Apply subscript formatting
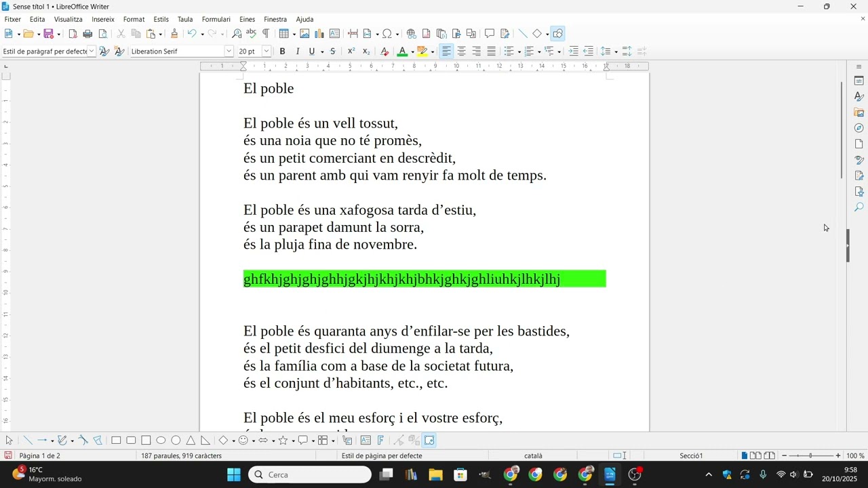The width and height of the screenshot is (868, 488). 366,52
